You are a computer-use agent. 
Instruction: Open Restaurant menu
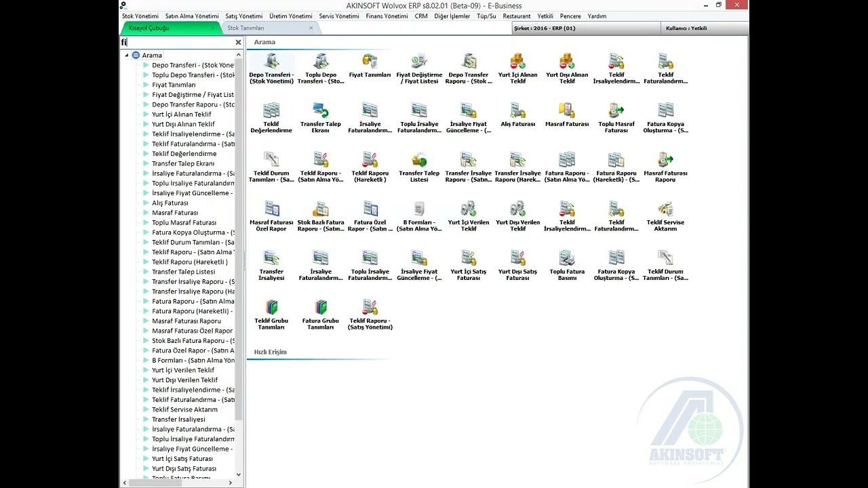(x=517, y=16)
